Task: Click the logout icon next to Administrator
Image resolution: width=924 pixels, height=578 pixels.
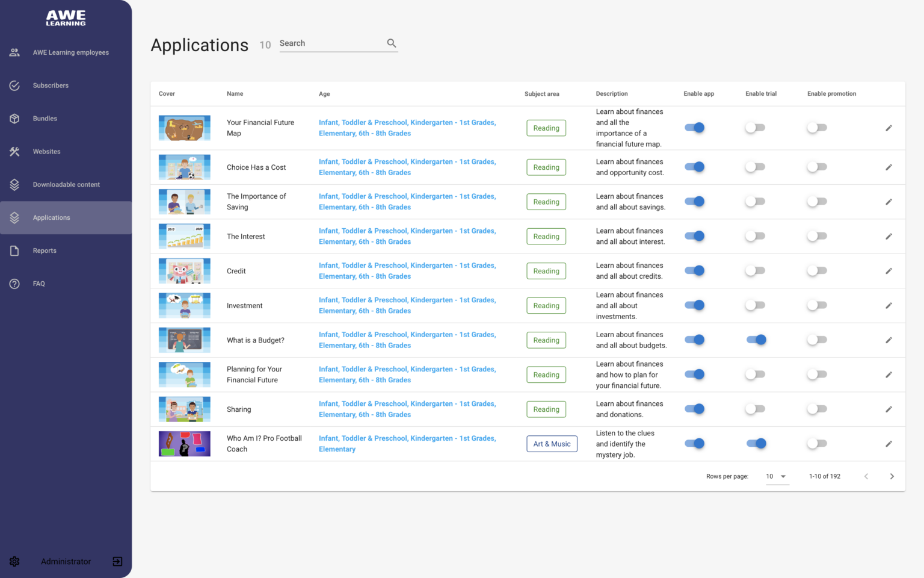Action: (x=117, y=561)
